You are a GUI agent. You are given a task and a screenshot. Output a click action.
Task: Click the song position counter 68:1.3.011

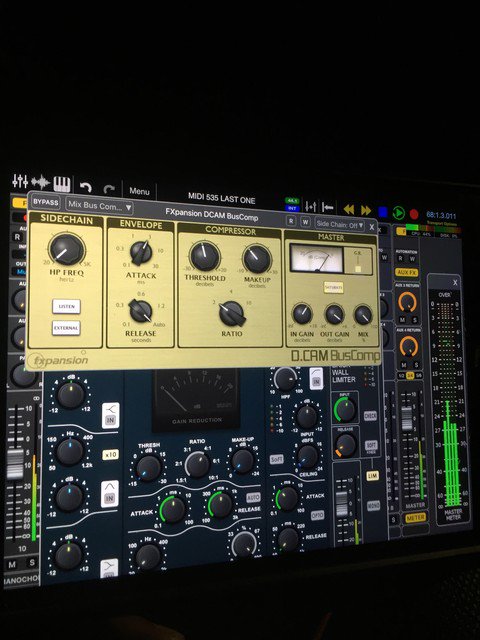[441, 215]
